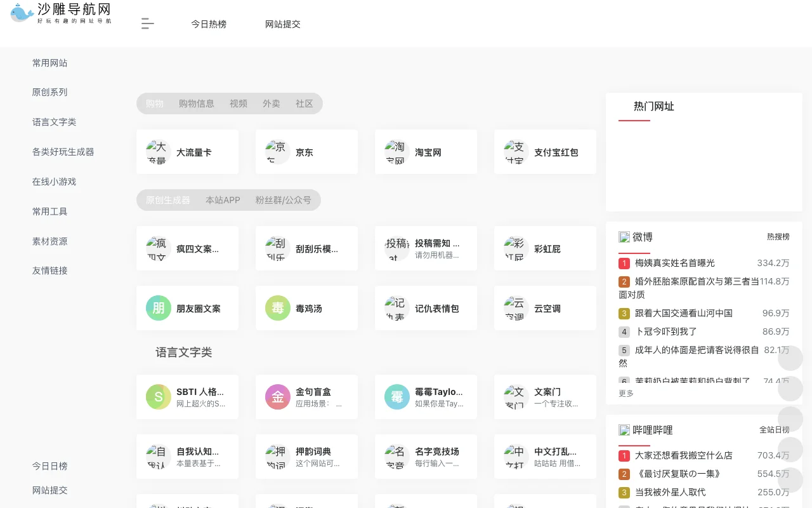Viewport: 812px width, 508px height.
Task: Click the S icon of SBTI 人格
Action: click(159, 398)
